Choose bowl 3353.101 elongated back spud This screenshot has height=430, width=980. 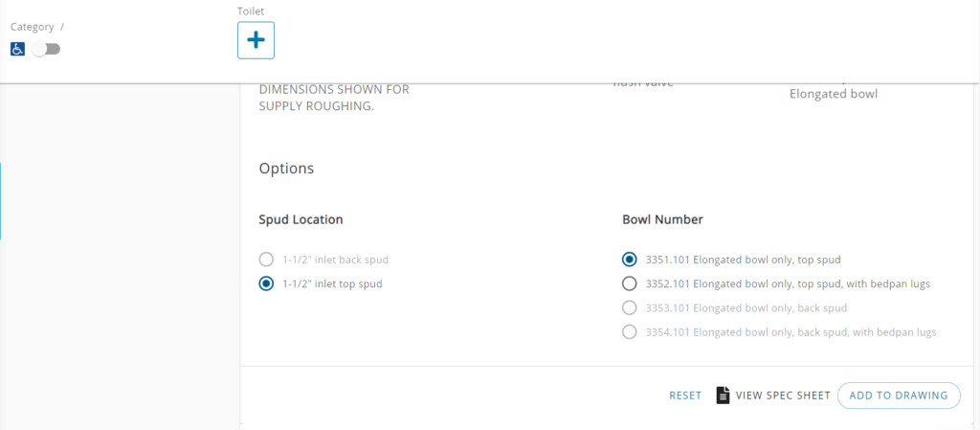pyautogui.click(x=630, y=308)
